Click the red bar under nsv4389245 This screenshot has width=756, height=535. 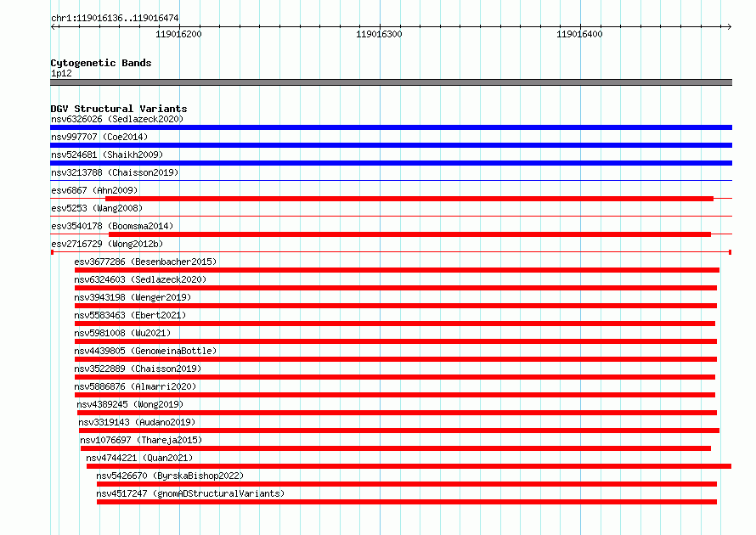coord(397,413)
